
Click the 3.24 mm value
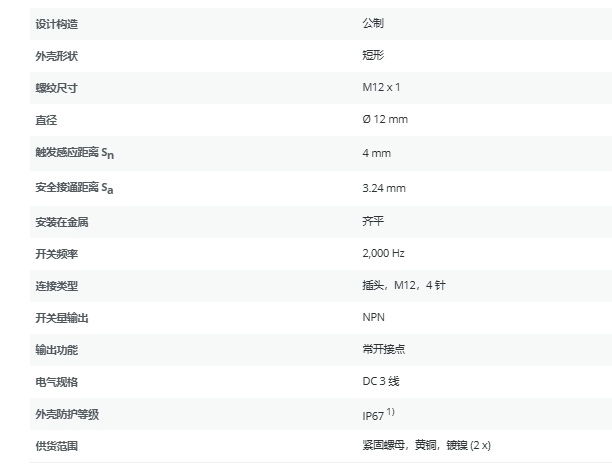(x=383, y=187)
